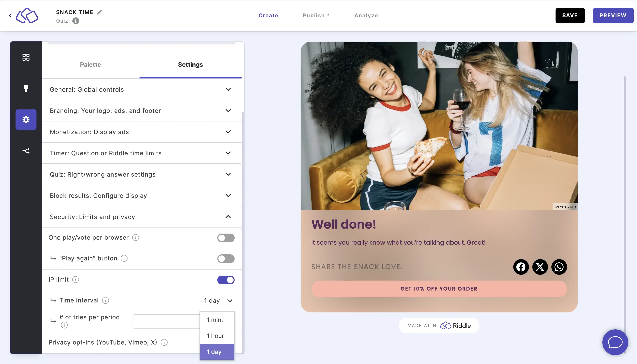Switch to the Palette tab
This screenshot has width=637, height=364.
pyautogui.click(x=91, y=64)
